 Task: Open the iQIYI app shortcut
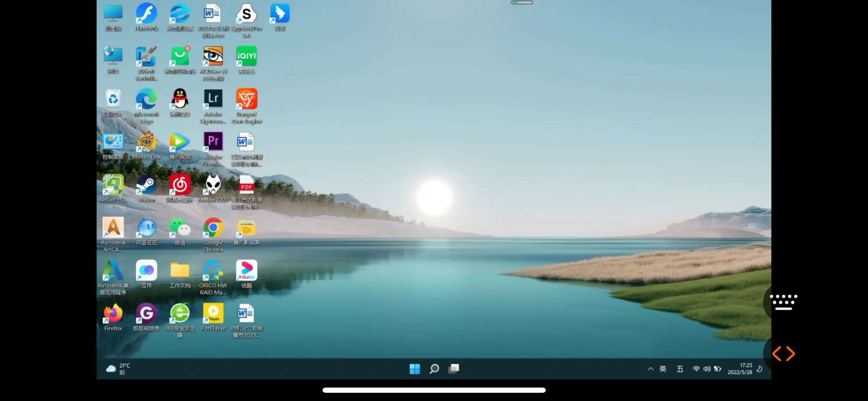click(x=246, y=57)
